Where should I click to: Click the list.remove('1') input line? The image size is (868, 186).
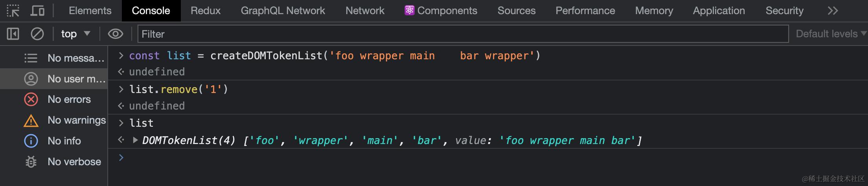click(178, 89)
